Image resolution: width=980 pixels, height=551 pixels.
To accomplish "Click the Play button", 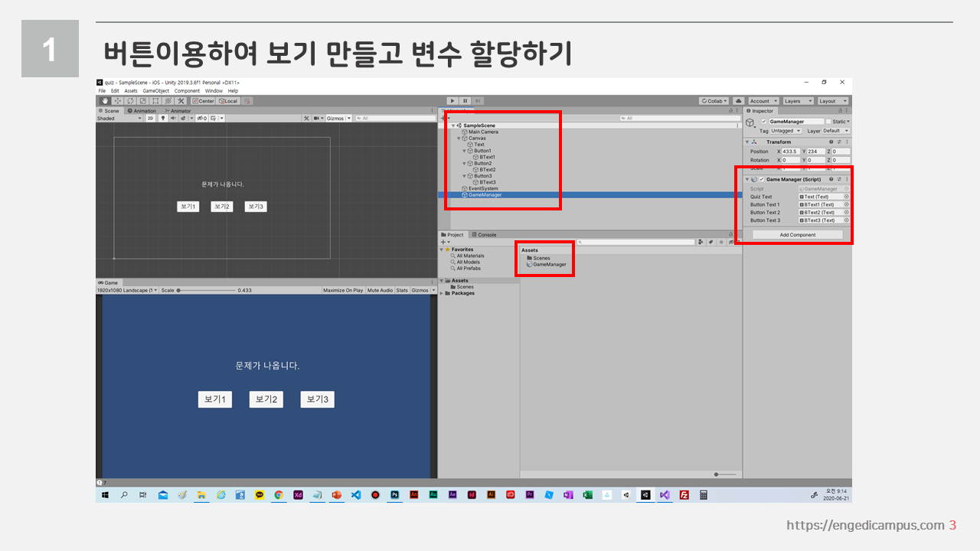I will [452, 101].
